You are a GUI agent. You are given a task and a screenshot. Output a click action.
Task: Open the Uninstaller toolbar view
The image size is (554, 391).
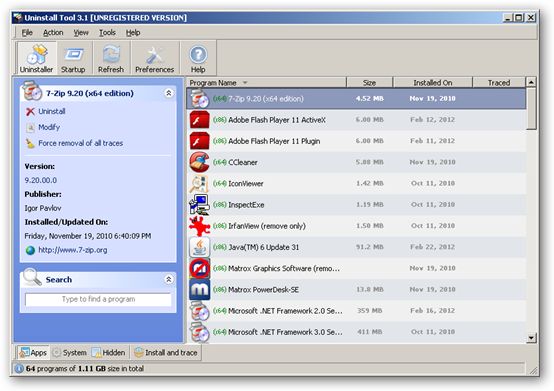tap(36, 58)
